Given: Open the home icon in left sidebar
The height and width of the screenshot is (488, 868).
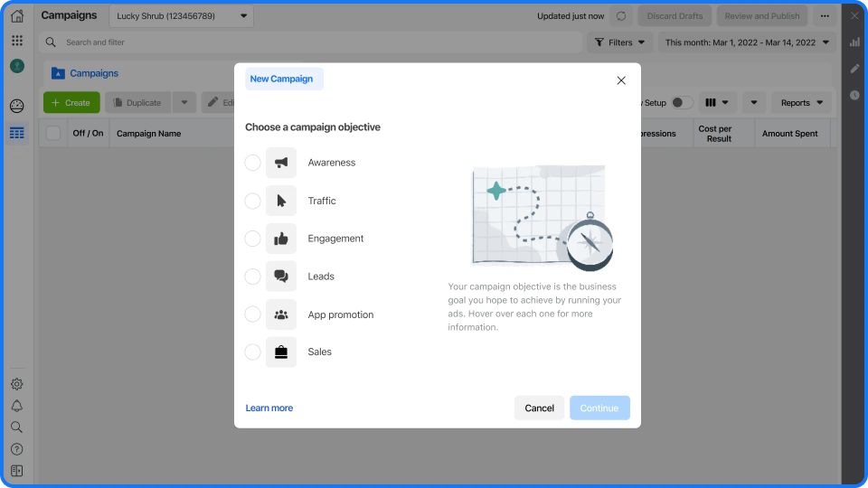Looking at the screenshot, I should click(17, 15).
